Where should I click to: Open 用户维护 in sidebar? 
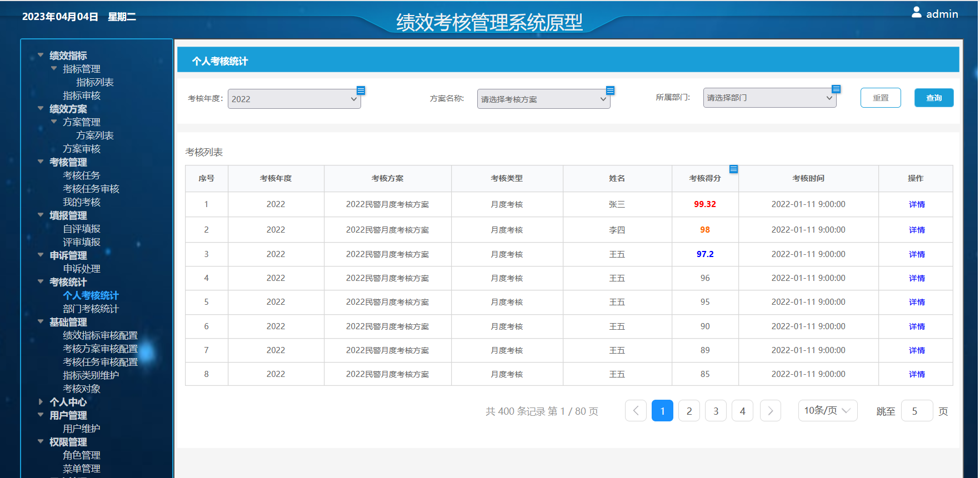click(x=82, y=429)
